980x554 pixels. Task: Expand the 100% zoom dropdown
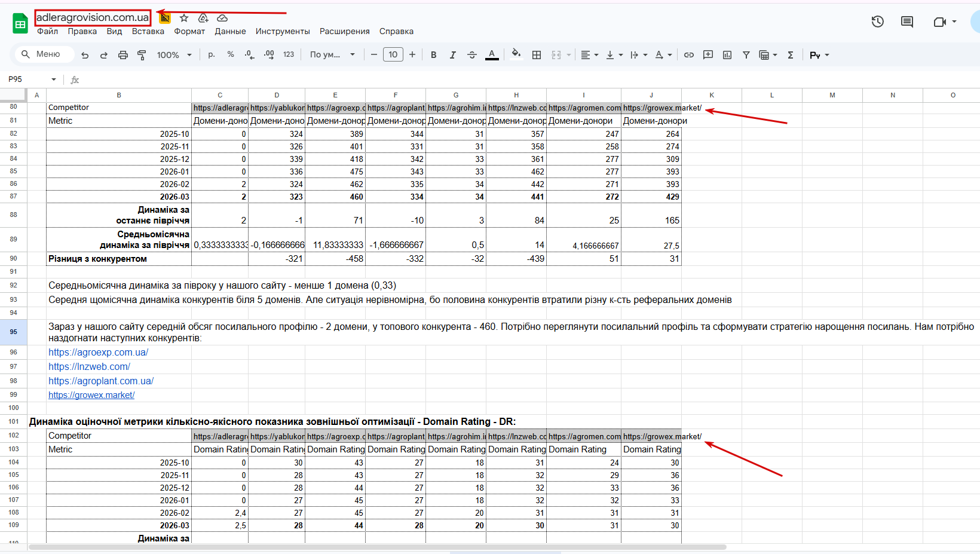click(174, 55)
